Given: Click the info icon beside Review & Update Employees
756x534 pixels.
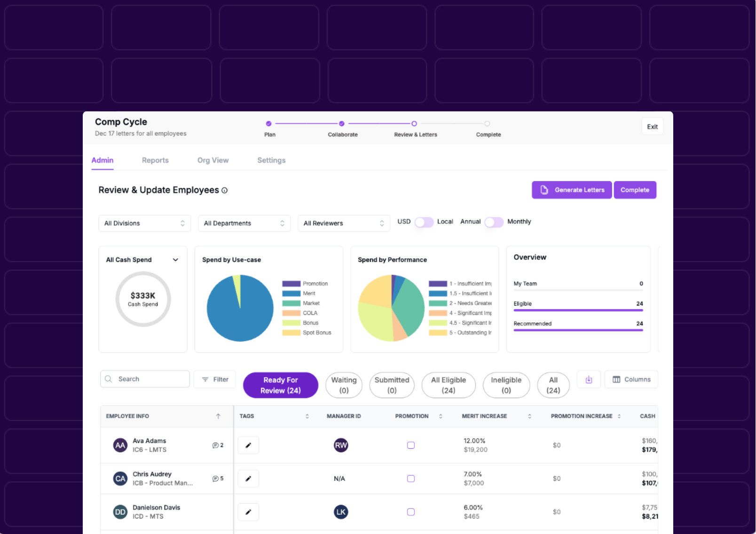Looking at the screenshot, I should pyautogui.click(x=225, y=190).
